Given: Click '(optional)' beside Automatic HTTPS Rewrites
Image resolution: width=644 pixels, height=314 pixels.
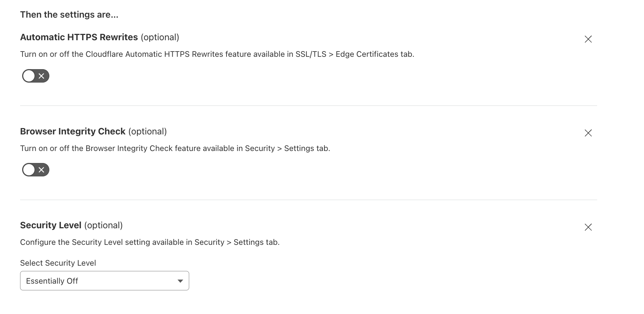Looking at the screenshot, I should pyautogui.click(x=160, y=37).
